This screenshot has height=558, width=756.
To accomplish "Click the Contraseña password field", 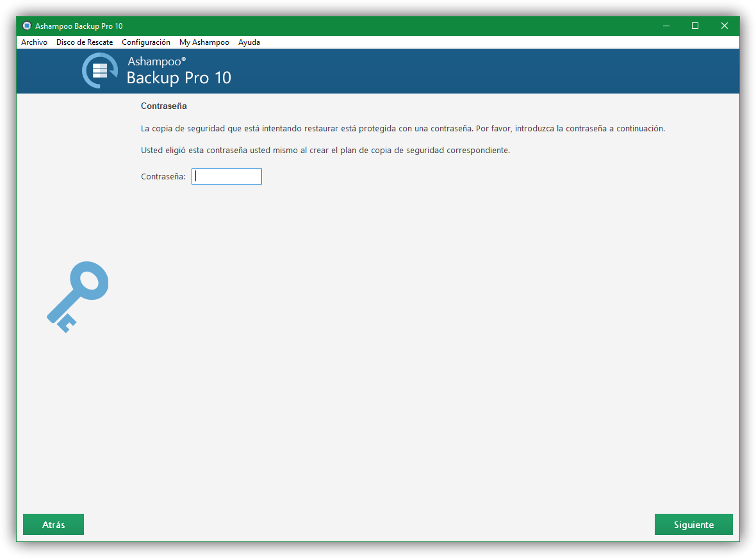I will click(227, 177).
